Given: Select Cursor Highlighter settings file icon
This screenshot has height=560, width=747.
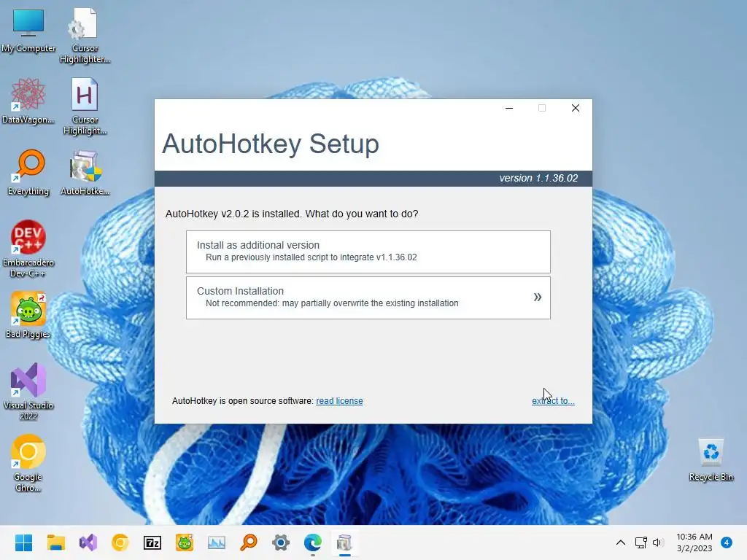Looking at the screenshot, I should pos(85,36).
